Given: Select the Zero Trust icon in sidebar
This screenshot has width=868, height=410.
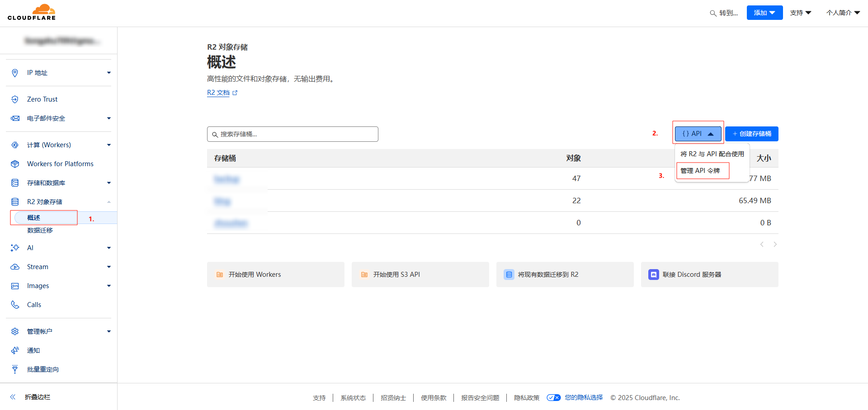Looking at the screenshot, I should (x=15, y=99).
